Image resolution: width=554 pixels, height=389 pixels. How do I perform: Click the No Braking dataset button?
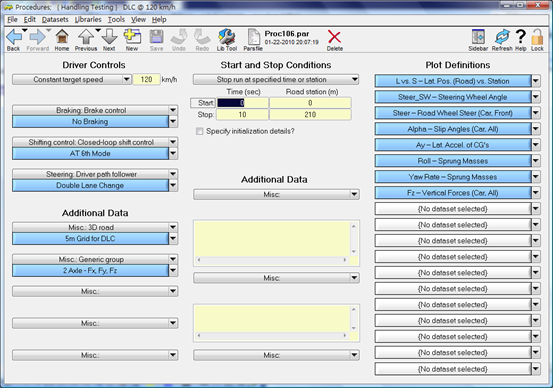click(90, 122)
